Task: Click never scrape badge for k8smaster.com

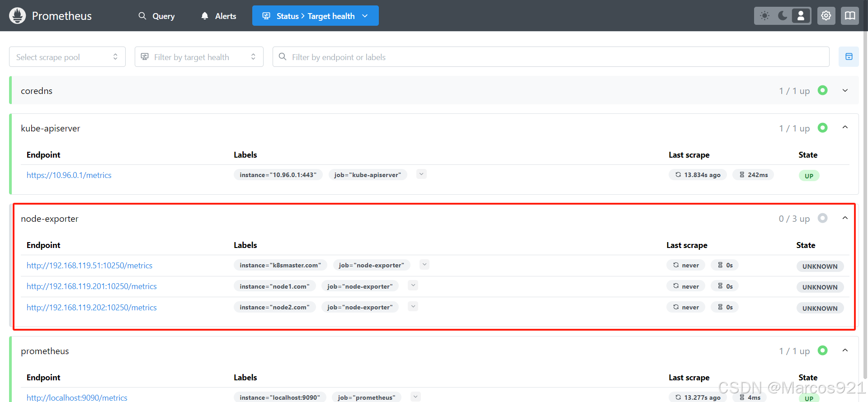Action: pos(686,265)
